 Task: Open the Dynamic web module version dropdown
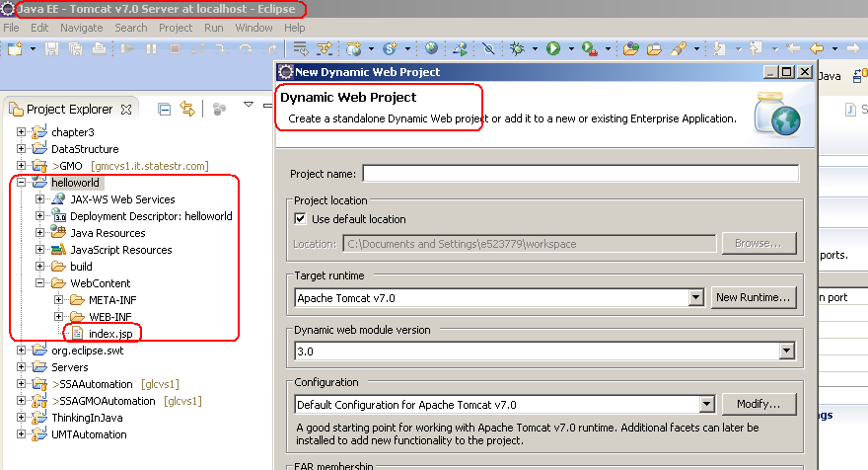click(787, 351)
